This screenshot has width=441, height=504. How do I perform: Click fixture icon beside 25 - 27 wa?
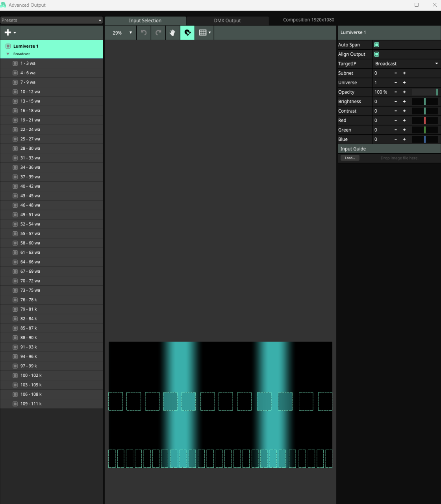pos(15,139)
